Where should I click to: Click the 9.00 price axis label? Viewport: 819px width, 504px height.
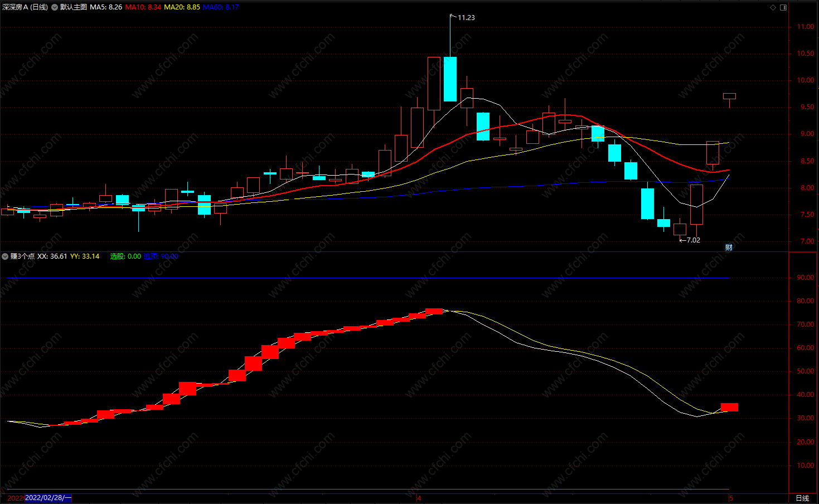click(x=807, y=134)
